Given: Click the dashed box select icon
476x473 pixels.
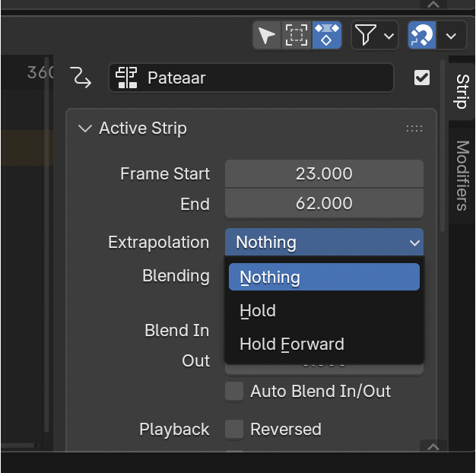Looking at the screenshot, I should (x=296, y=35).
